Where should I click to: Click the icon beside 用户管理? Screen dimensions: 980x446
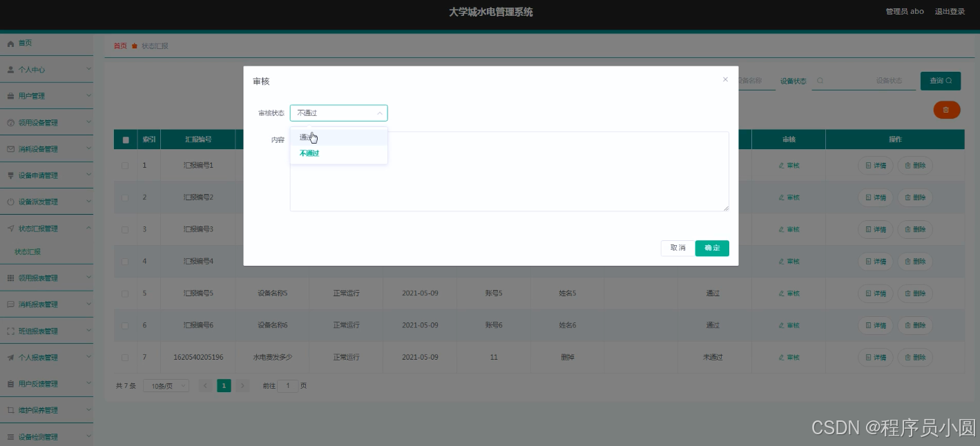pyautogui.click(x=10, y=96)
